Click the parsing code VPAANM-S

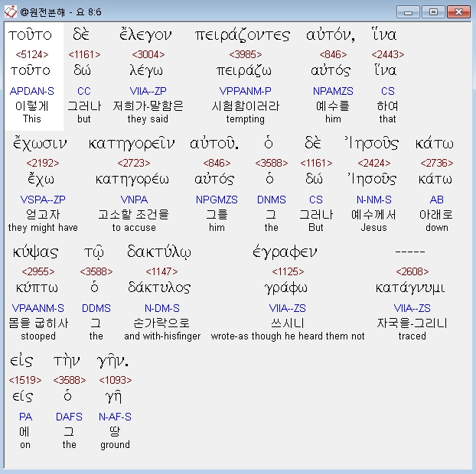pyautogui.click(x=38, y=308)
